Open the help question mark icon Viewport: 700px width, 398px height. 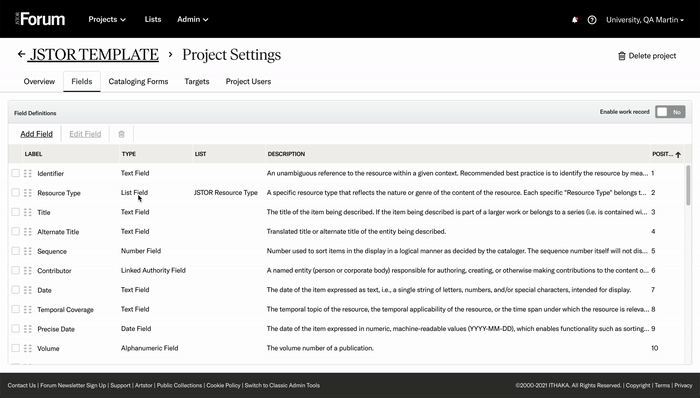click(592, 20)
